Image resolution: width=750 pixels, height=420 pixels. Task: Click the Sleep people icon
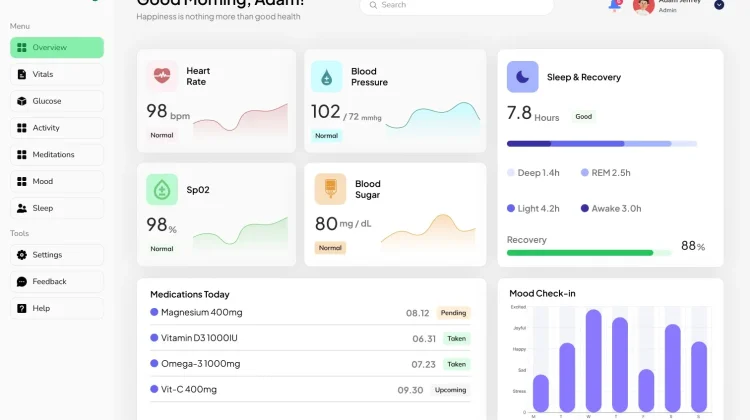22,208
